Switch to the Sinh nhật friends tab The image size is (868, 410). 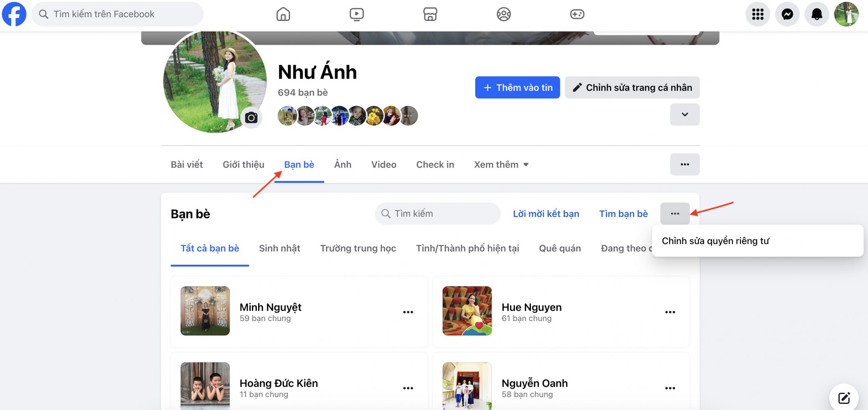pos(279,248)
